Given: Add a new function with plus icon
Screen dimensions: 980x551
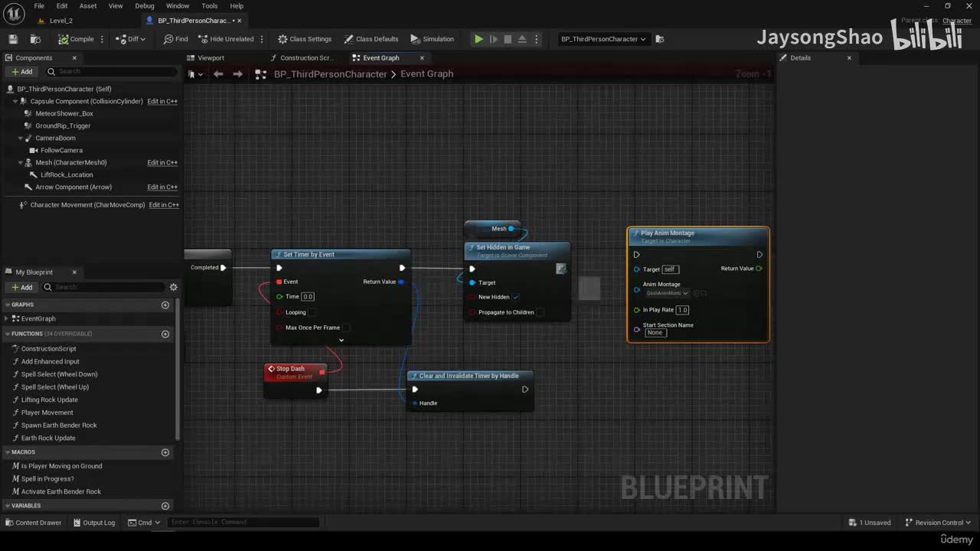Looking at the screenshot, I should coord(165,334).
